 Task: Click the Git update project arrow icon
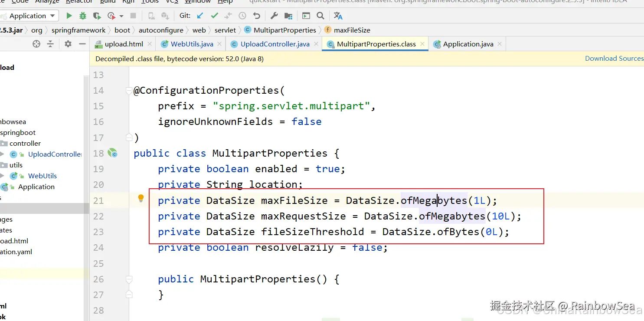(x=200, y=16)
